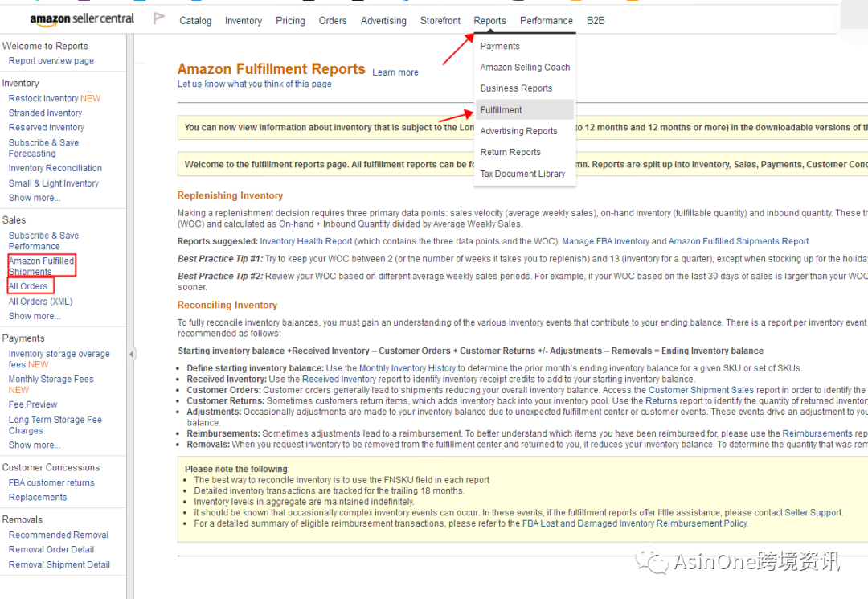Open FBA customer returns report

point(51,482)
